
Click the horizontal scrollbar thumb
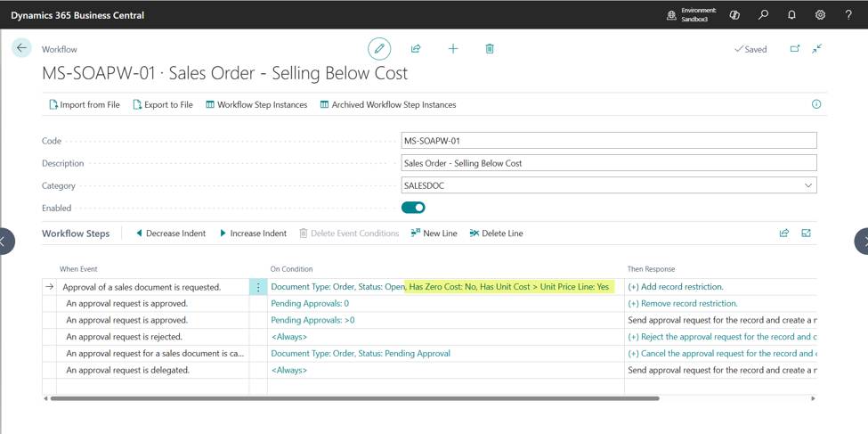[x=354, y=398]
